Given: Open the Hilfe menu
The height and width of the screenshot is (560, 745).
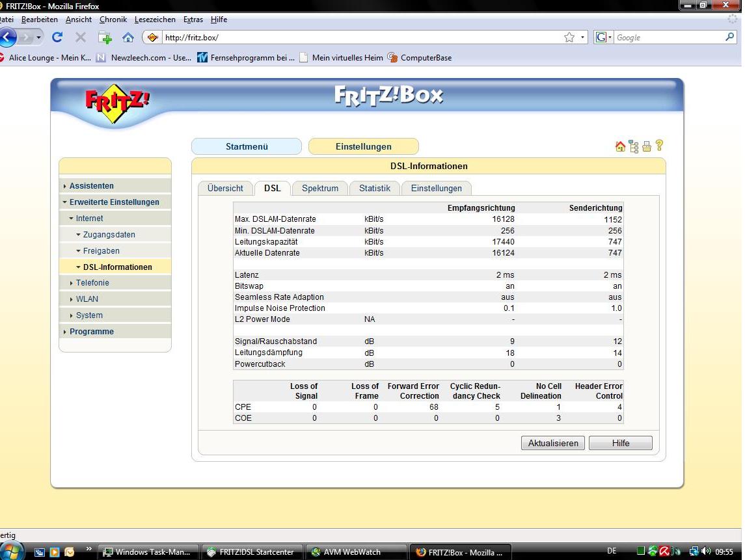Looking at the screenshot, I should (219, 20).
